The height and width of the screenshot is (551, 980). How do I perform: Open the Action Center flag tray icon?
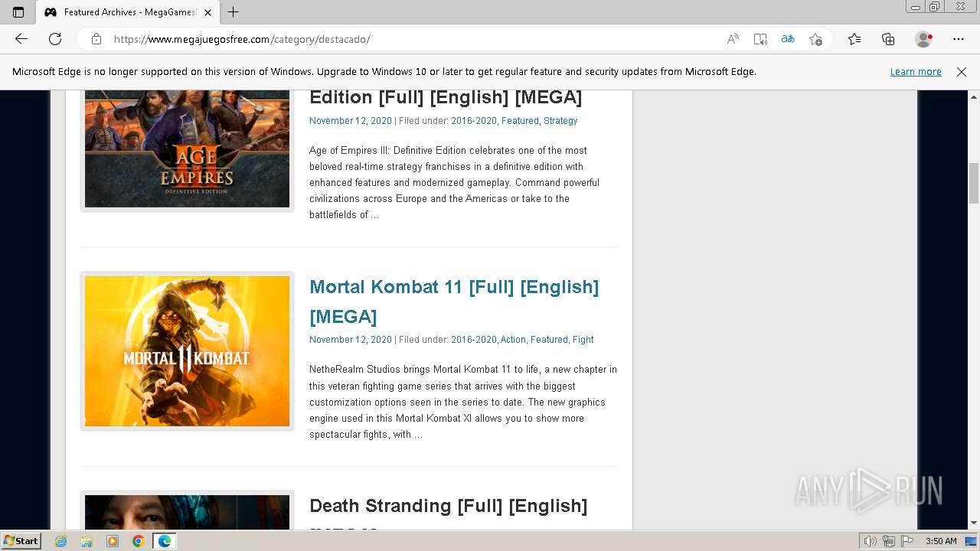(x=907, y=541)
